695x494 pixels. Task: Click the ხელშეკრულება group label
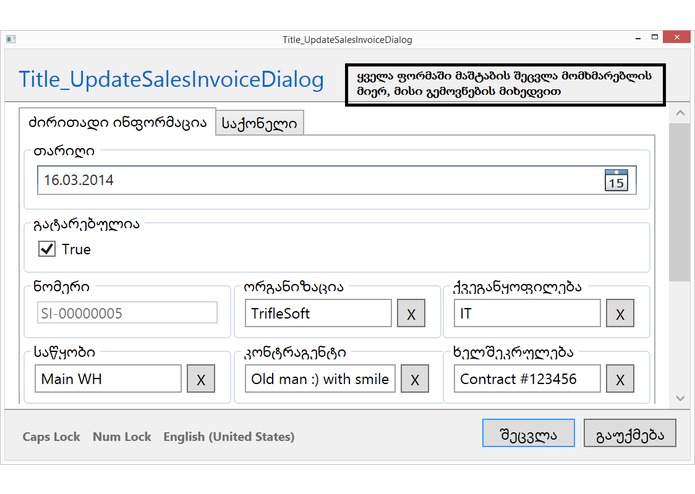(x=513, y=352)
